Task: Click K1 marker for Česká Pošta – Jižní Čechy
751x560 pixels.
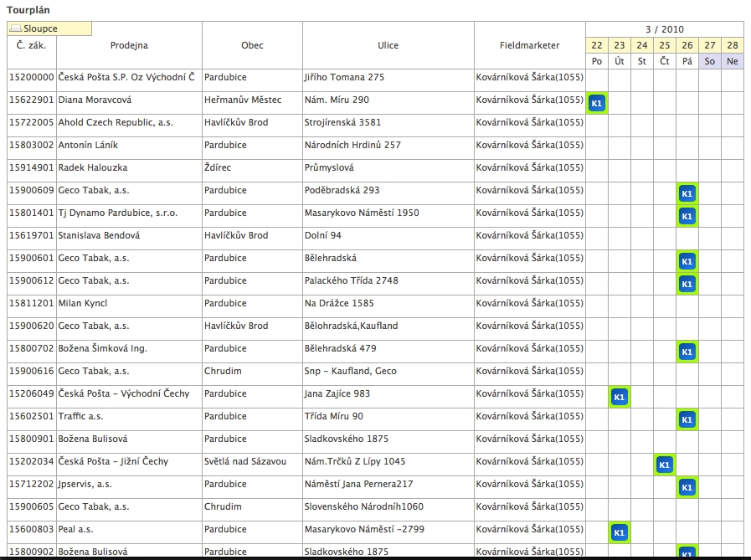Action: (664, 465)
